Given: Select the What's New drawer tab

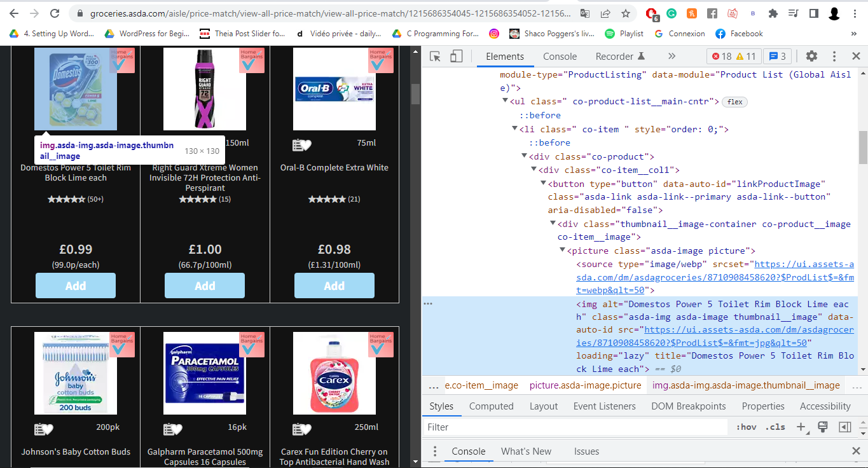Looking at the screenshot, I should click(526, 451).
